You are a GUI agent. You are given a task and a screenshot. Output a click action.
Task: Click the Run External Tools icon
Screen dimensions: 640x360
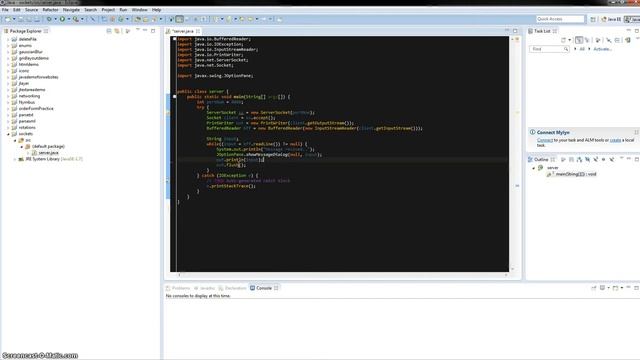tap(76, 19)
